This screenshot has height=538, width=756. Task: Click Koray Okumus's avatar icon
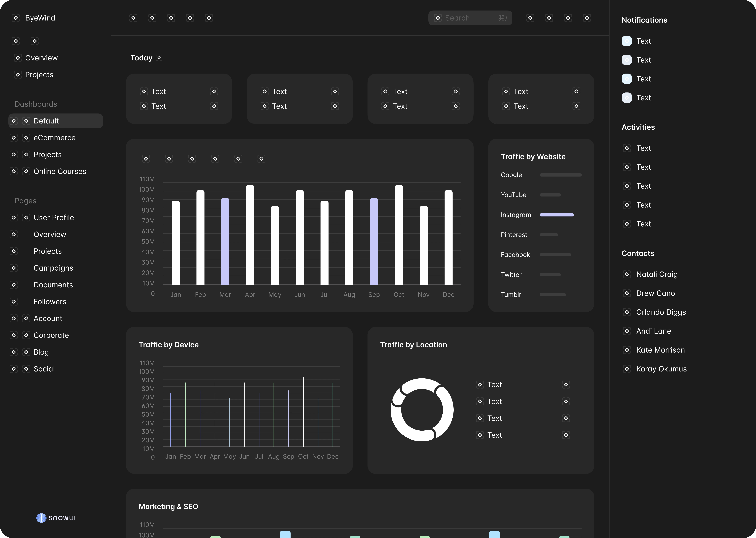point(627,369)
